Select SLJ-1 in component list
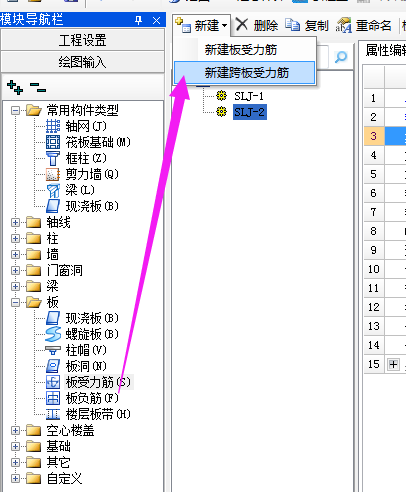Screen dimensions: 406x492 pos(249,96)
